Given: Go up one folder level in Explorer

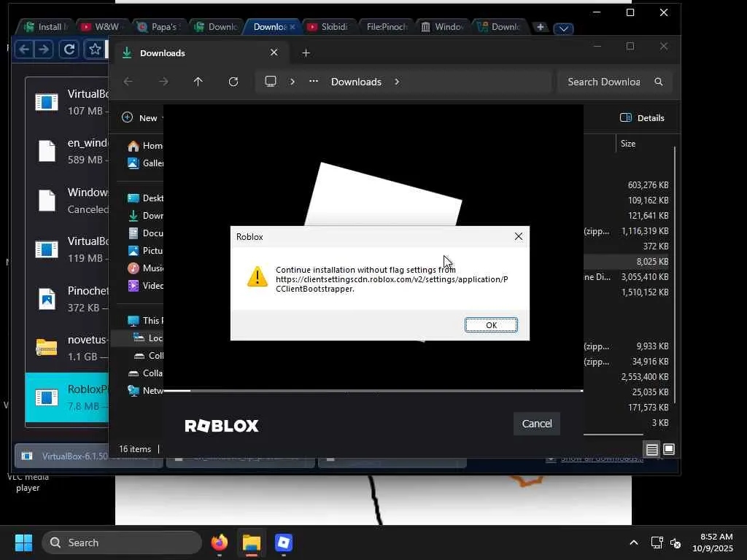Looking at the screenshot, I should coord(198,82).
